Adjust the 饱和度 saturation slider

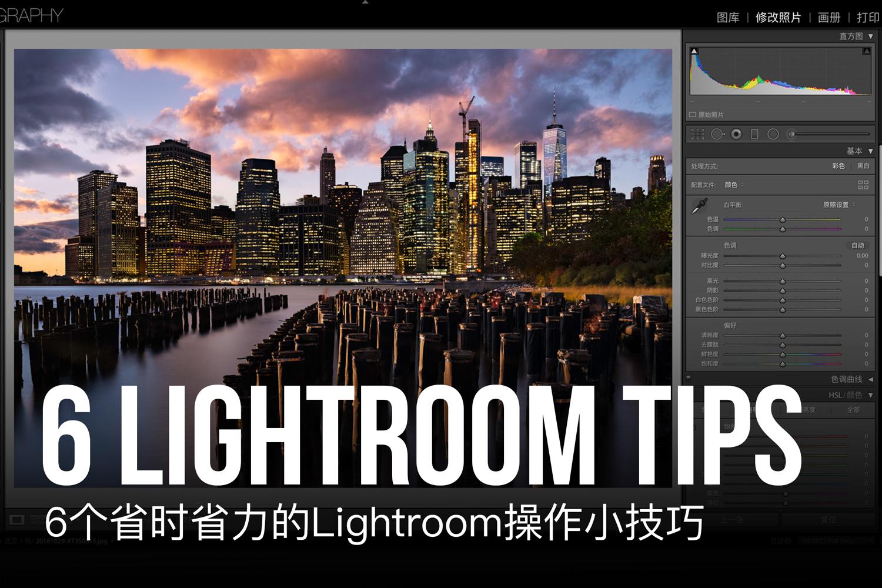pyautogui.click(x=783, y=363)
